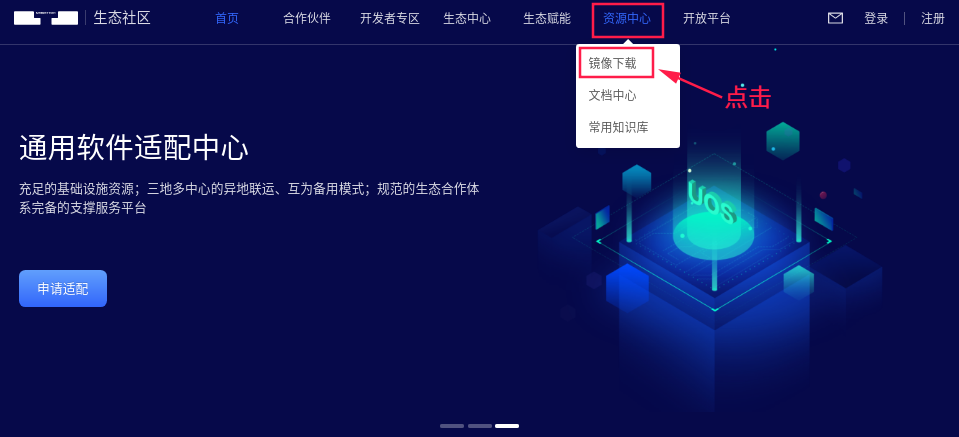Click the glowing UOS graphic

(x=711, y=200)
